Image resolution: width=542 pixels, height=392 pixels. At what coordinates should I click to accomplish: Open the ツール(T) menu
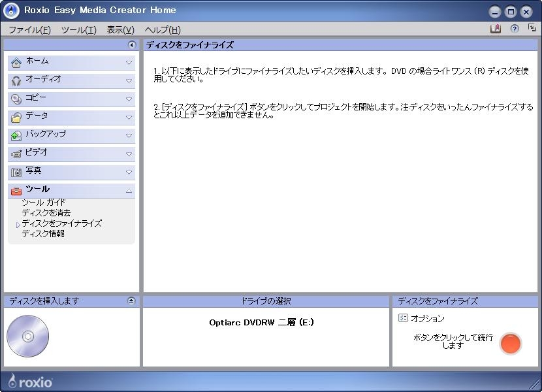click(x=79, y=30)
